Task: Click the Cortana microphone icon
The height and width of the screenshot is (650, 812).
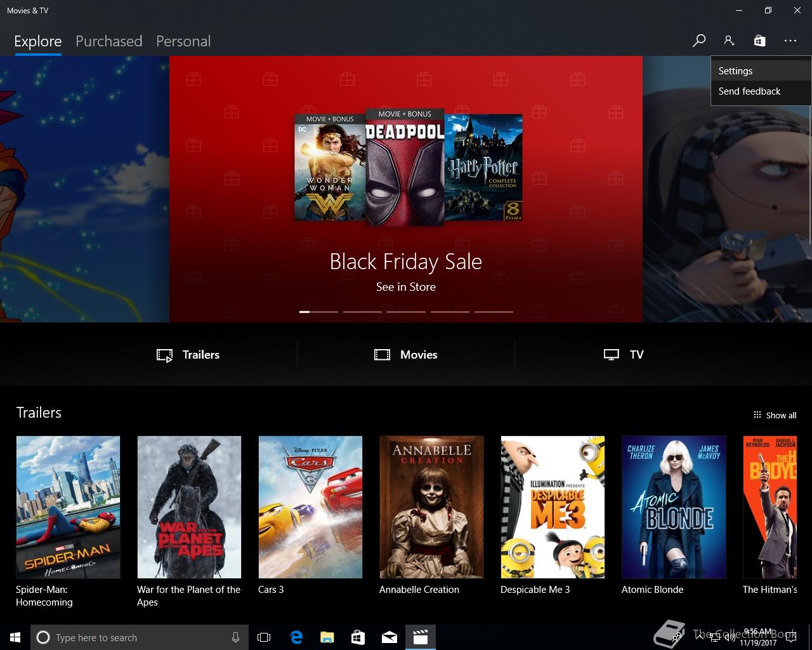Action: click(x=235, y=637)
